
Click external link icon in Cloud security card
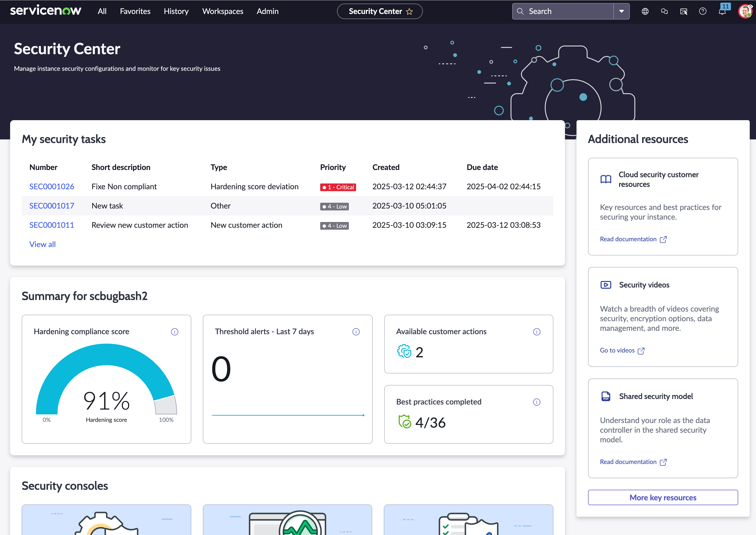tap(663, 240)
